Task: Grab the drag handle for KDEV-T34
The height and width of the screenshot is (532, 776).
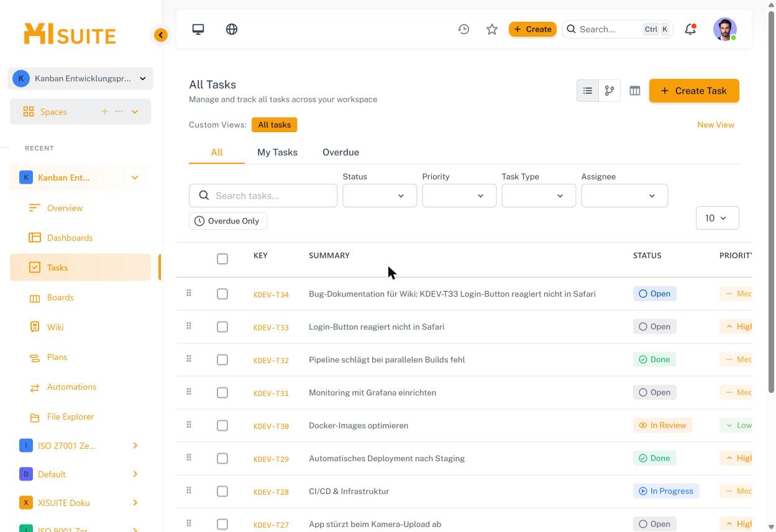Action: click(x=189, y=293)
